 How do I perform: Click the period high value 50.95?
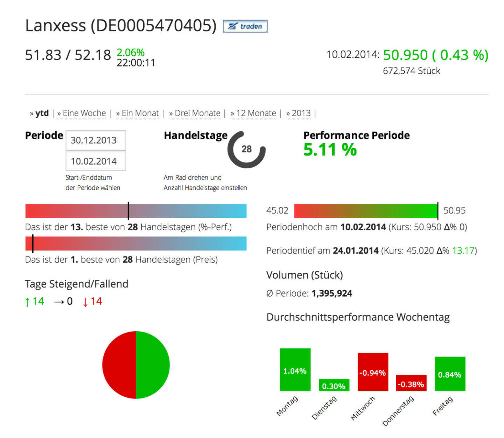pos(455,210)
